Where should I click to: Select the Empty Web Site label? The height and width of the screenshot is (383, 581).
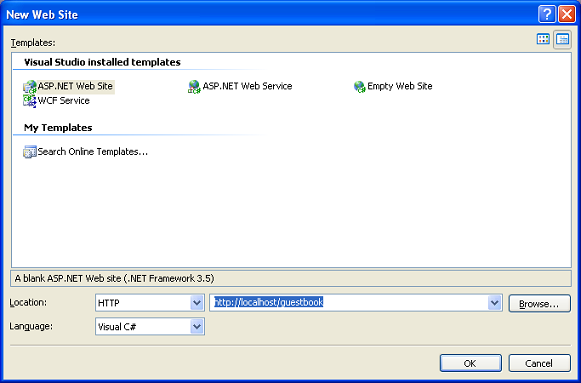pos(399,86)
